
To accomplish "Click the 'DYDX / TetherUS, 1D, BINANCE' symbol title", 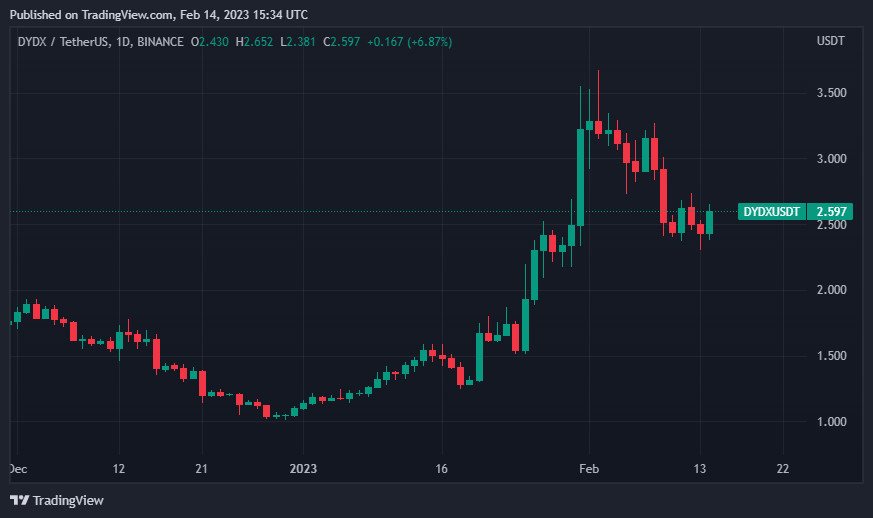I will point(100,42).
